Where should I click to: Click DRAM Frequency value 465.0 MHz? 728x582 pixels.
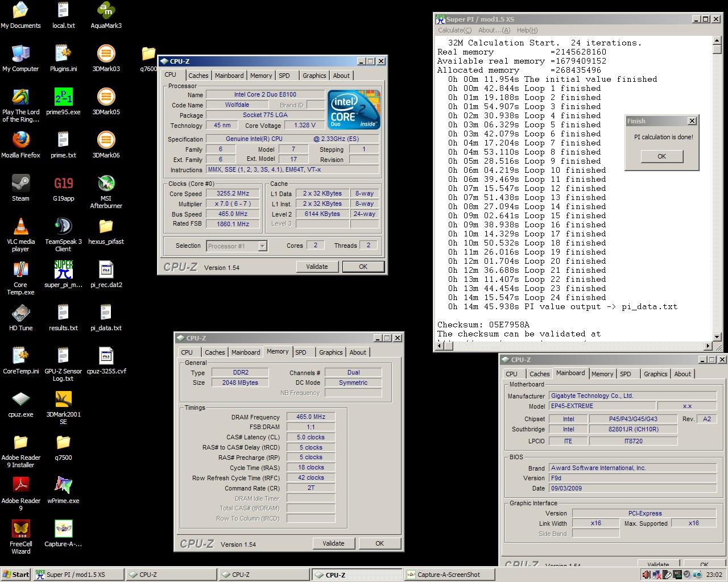311,417
